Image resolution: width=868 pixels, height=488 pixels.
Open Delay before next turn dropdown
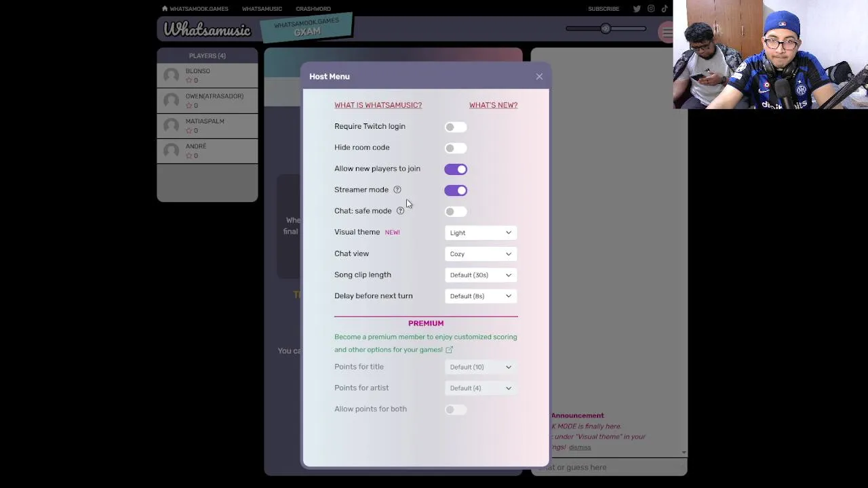point(481,296)
